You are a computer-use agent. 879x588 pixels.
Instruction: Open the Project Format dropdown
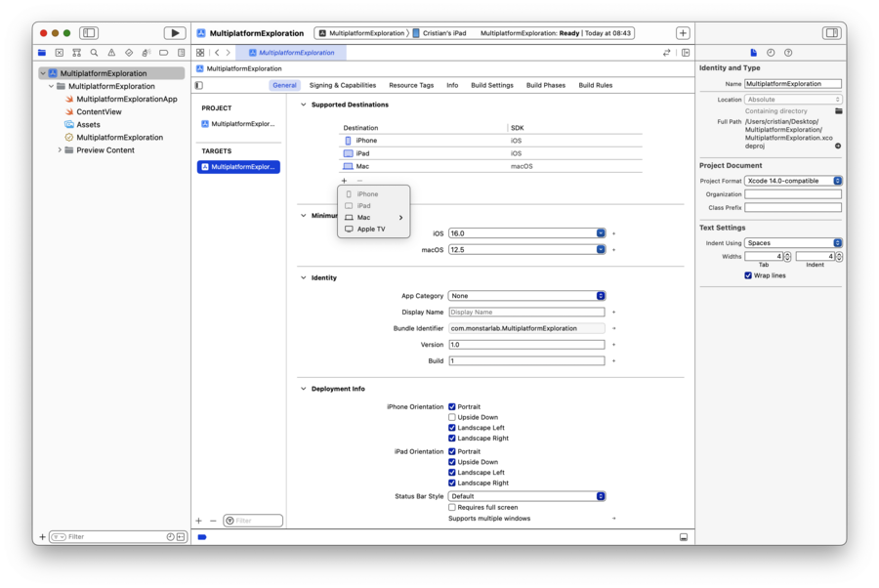793,181
